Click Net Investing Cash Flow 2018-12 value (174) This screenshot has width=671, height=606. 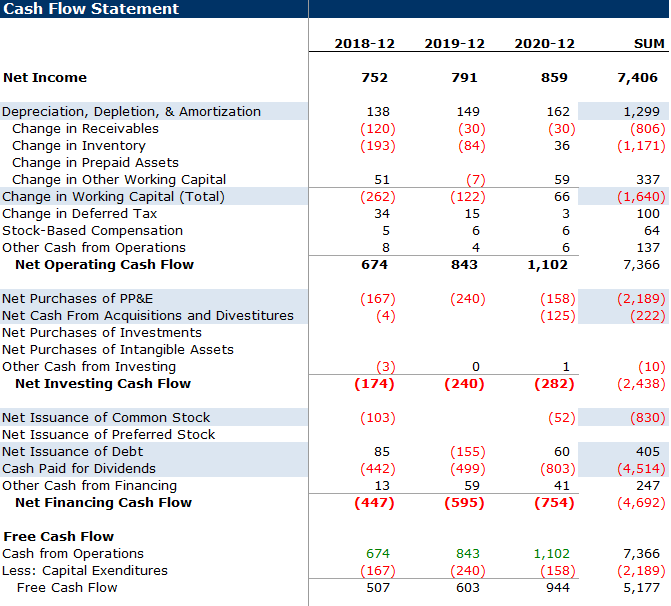374,384
